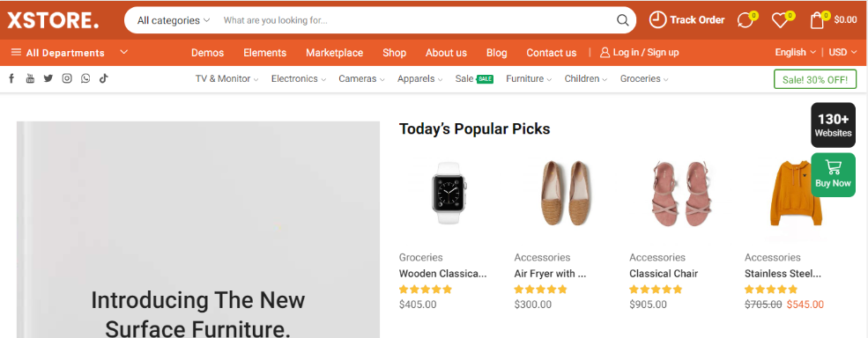This screenshot has height=338, width=868.
Task: Open the shopping cart bag icon
Action: (817, 20)
